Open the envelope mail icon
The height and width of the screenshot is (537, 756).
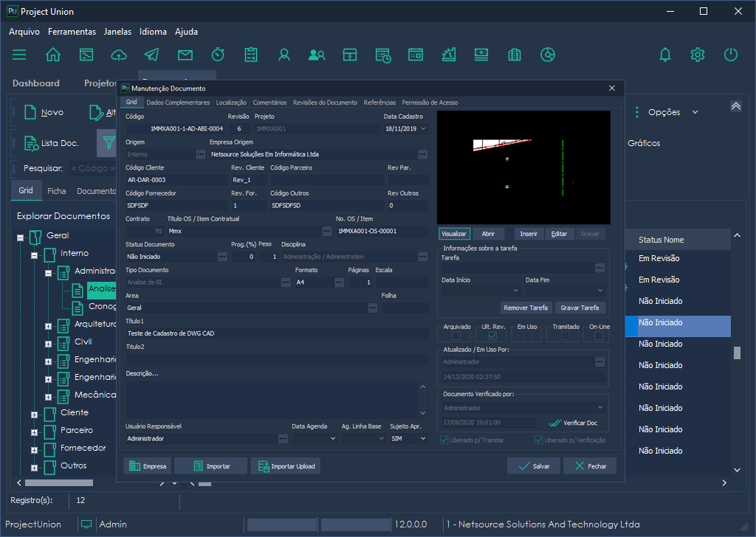(185, 55)
